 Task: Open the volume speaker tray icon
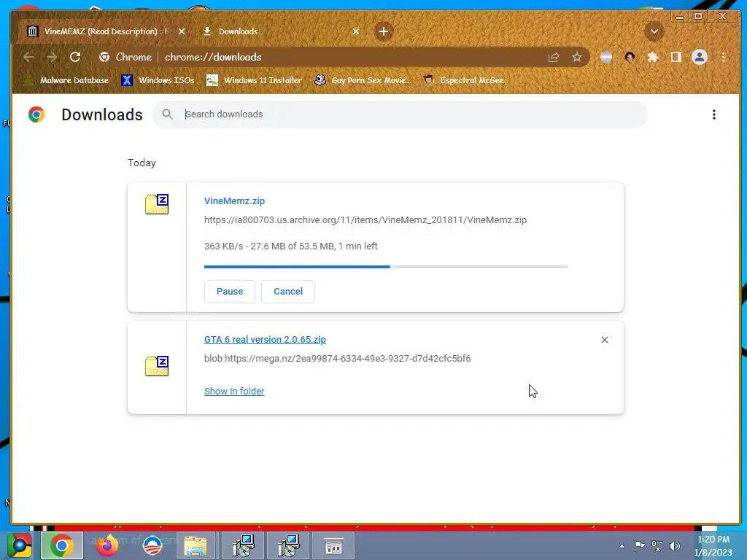pos(675,545)
